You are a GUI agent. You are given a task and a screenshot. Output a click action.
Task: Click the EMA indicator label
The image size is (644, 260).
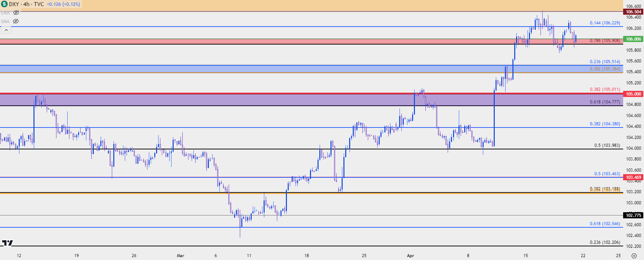(5, 13)
